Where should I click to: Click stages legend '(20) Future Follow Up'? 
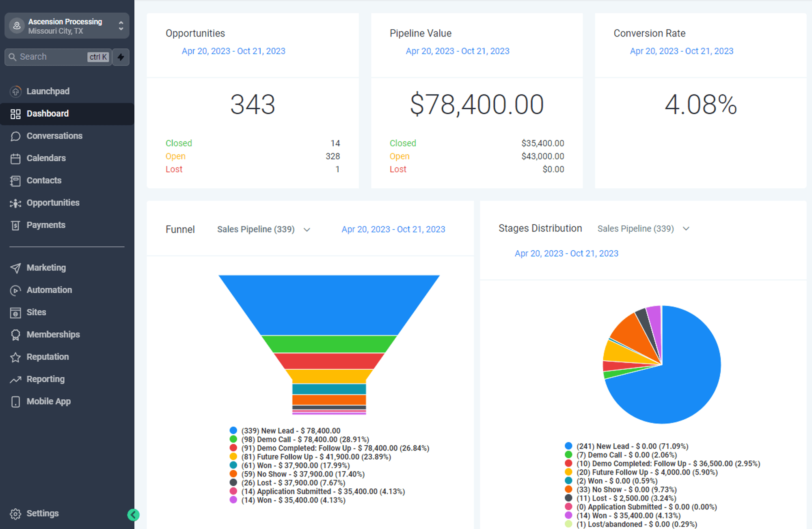(647, 472)
